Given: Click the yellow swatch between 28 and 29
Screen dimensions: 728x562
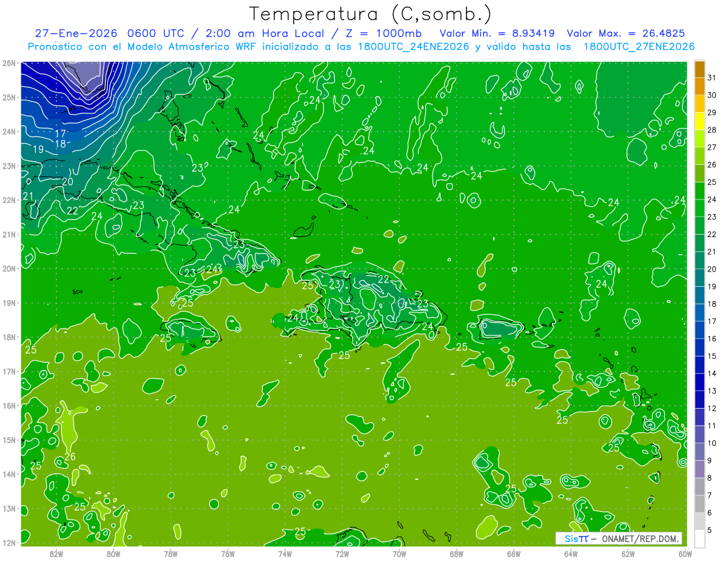Looking at the screenshot, I should 699,121.
